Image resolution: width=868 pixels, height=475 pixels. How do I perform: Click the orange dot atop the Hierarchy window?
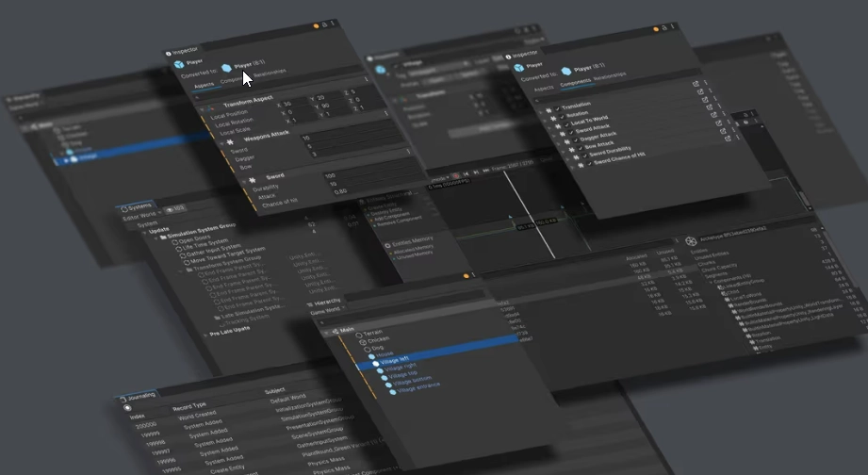pyautogui.click(x=467, y=275)
